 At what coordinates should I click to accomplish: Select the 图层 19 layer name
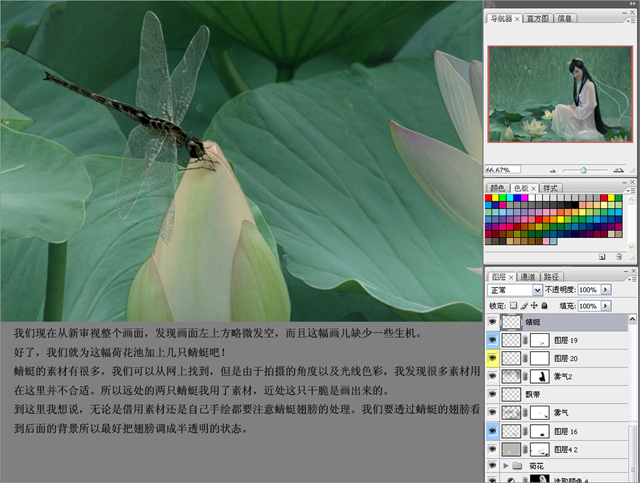(566, 340)
